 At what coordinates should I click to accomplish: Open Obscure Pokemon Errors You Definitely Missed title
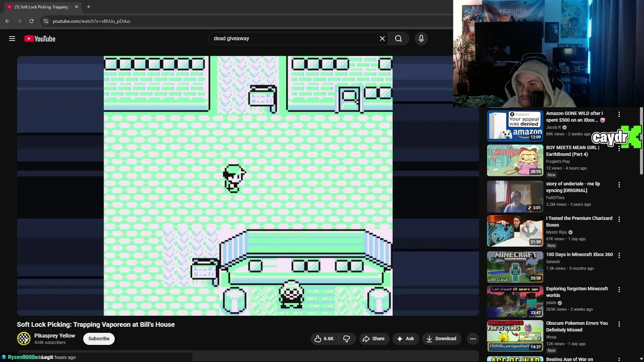(x=577, y=326)
